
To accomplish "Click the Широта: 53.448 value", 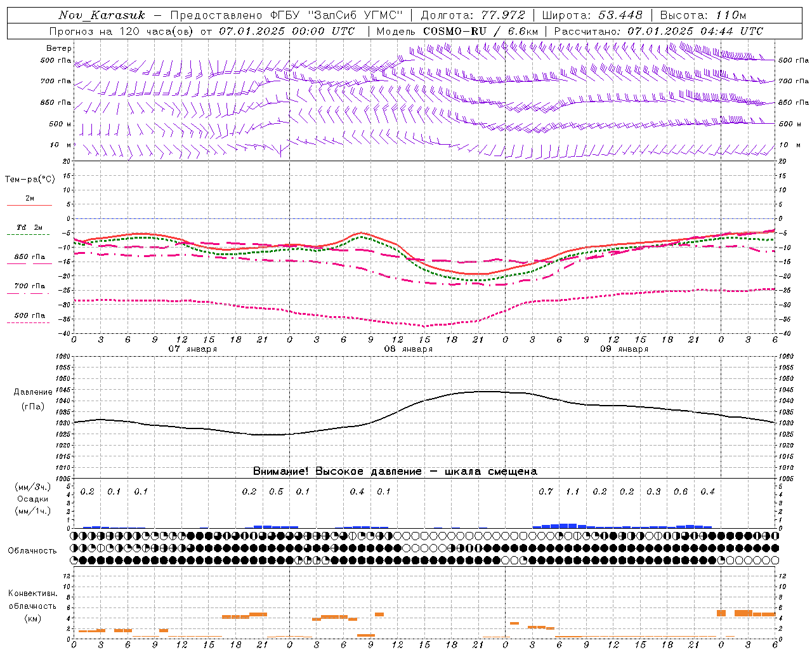I will (593, 15).
